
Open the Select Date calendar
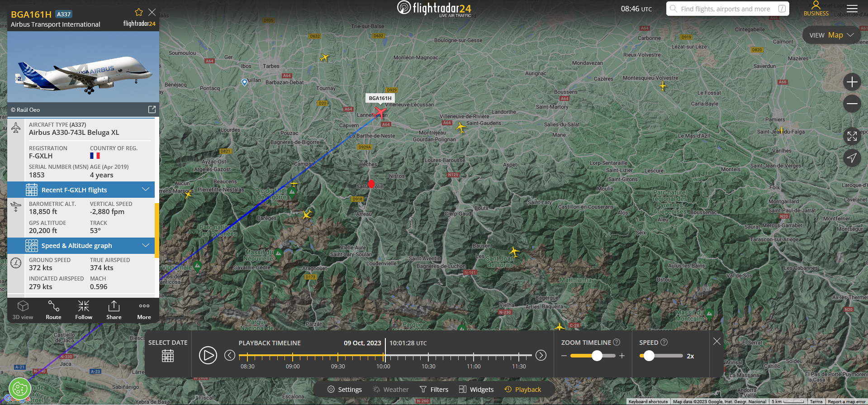(168, 356)
